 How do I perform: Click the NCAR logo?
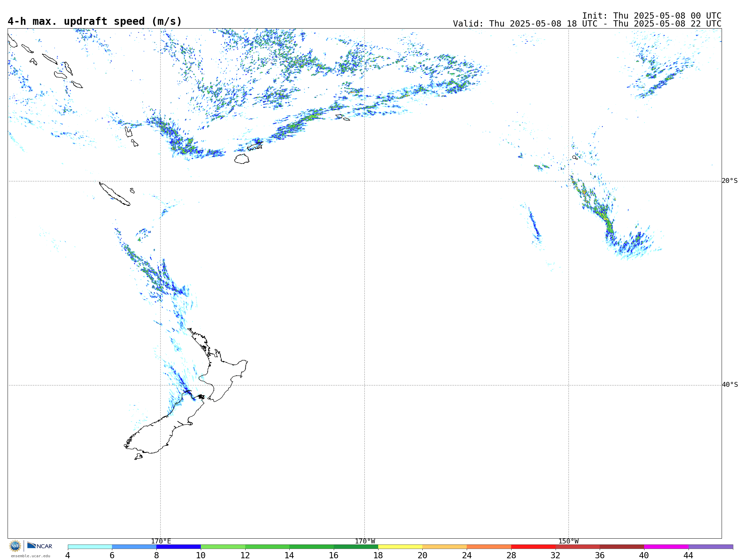point(40,546)
